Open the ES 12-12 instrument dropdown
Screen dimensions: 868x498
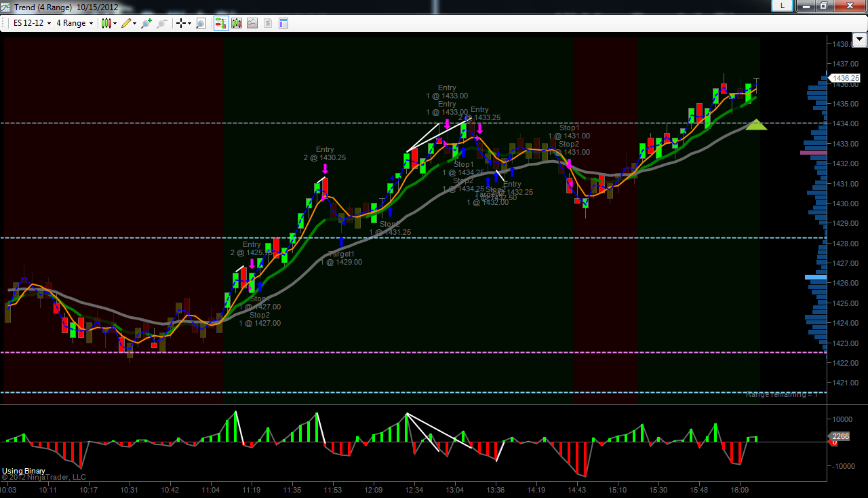[x=33, y=23]
